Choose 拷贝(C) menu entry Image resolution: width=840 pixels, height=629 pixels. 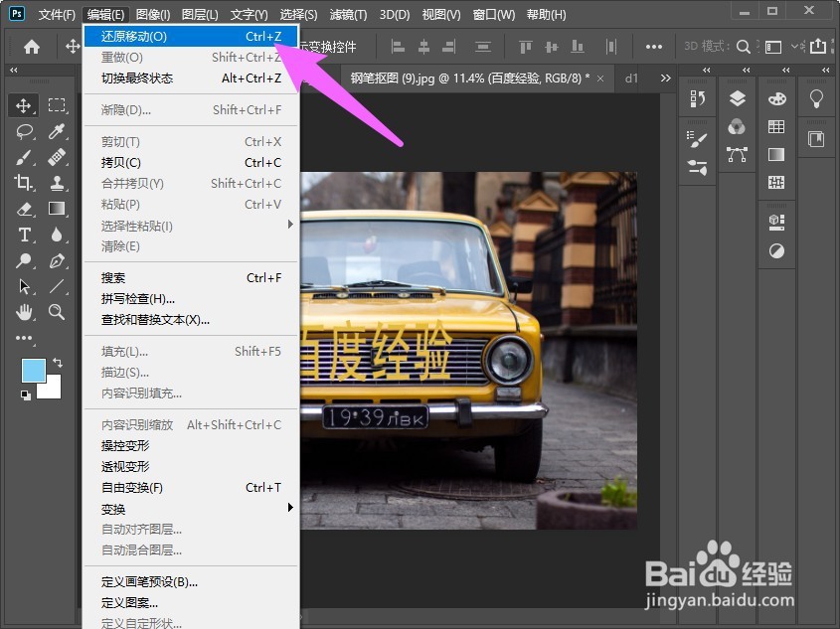191,163
